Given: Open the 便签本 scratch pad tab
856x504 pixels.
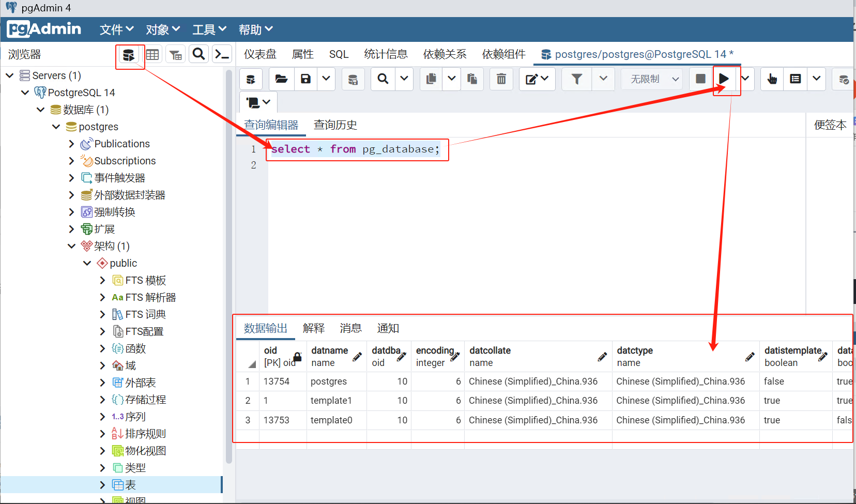Looking at the screenshot, I should click(x=830, y=125).
